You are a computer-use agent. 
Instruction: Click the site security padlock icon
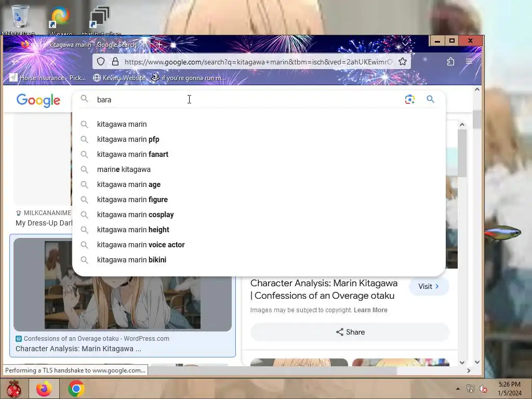point(115,62)
